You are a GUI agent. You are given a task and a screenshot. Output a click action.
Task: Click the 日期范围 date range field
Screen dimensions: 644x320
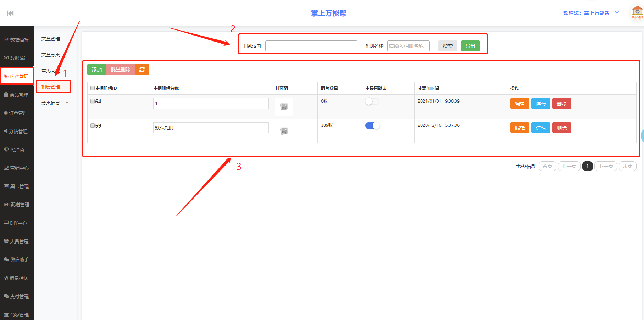pos(311,46)
